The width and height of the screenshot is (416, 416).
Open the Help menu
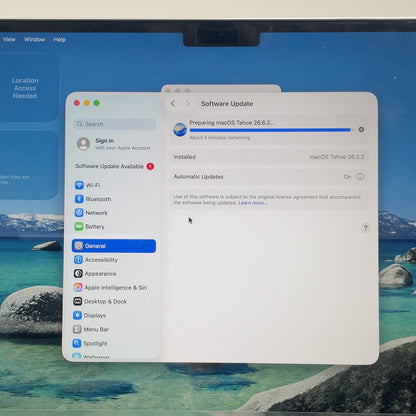pyautogui.click(x=60, y=40)
